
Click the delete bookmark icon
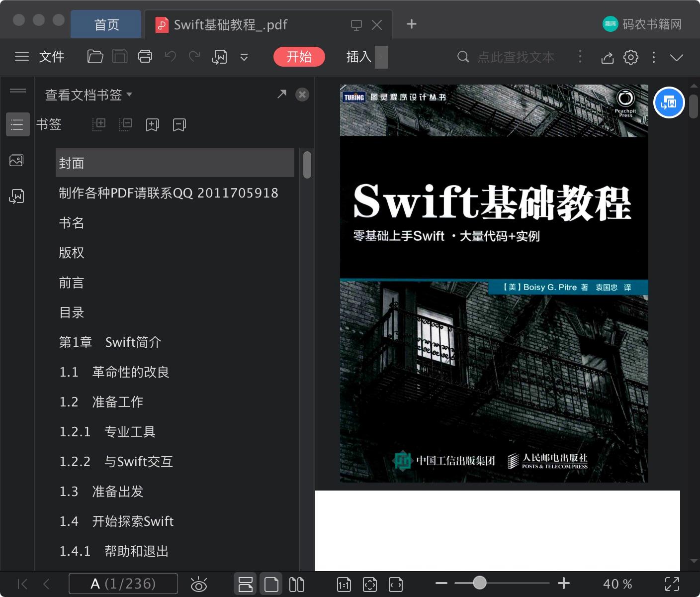coord(179,125)
